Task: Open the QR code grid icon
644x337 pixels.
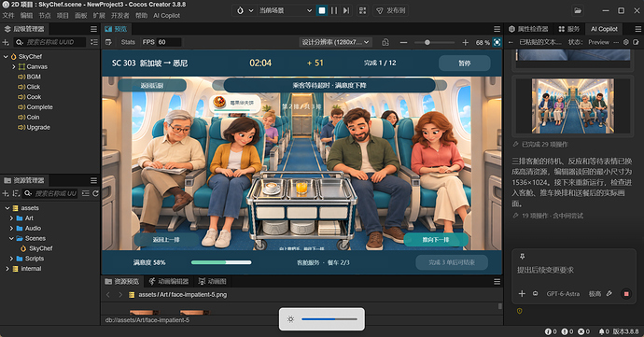Action: pyautogui.click(x=362, y=10)
